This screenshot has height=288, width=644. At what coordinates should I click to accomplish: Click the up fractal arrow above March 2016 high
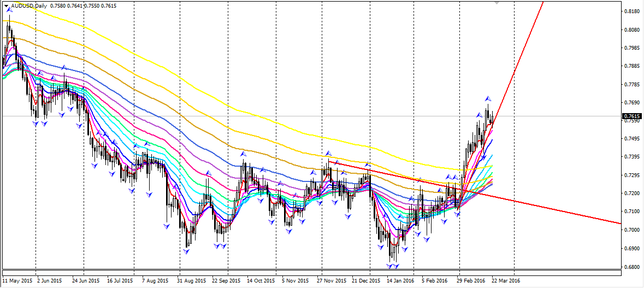coord(488,98)
